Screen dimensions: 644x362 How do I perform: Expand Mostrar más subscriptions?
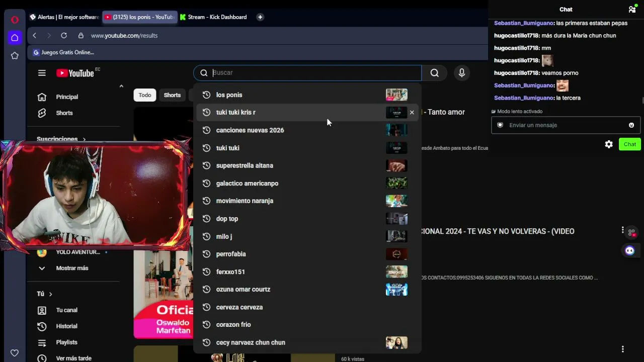tap(72, 268)
